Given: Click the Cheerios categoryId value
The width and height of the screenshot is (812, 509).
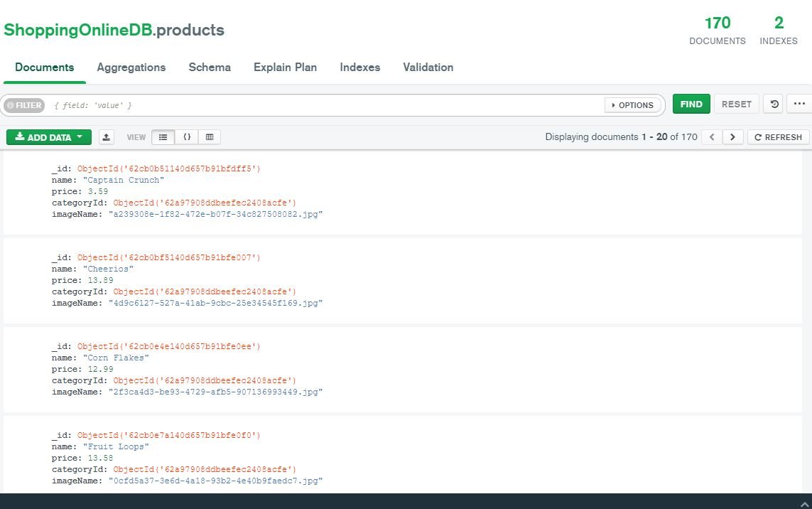Looking at the screenshot, I should [x=205, y=291].
